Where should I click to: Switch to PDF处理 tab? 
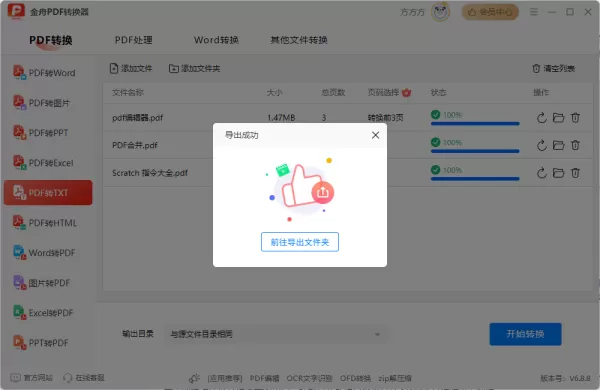[x=134, y=40]
